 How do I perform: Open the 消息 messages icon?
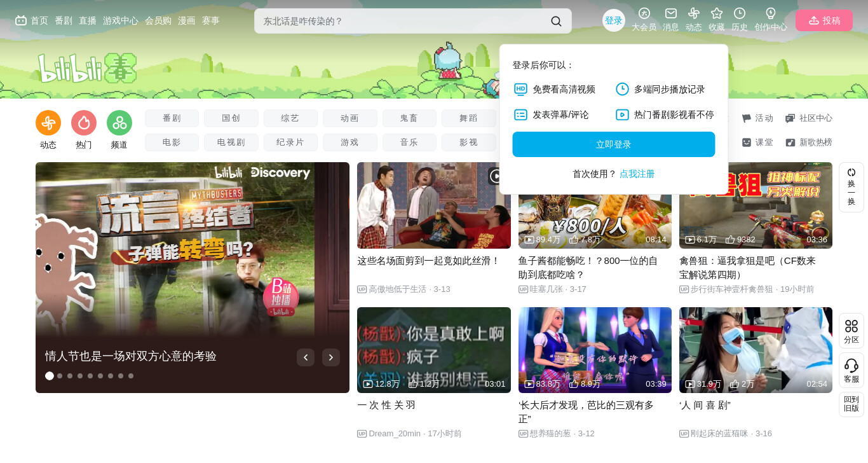tap(671, 13)
